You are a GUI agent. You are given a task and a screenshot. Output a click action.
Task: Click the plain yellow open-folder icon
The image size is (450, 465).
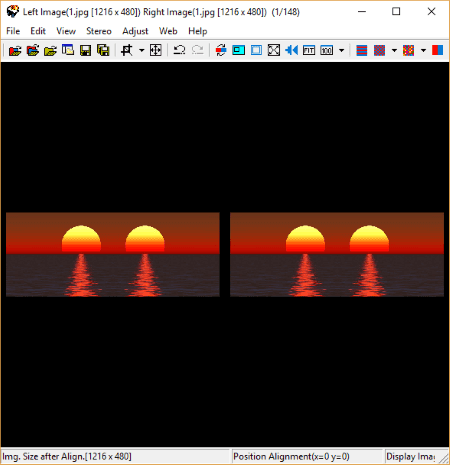coord(50,50)
